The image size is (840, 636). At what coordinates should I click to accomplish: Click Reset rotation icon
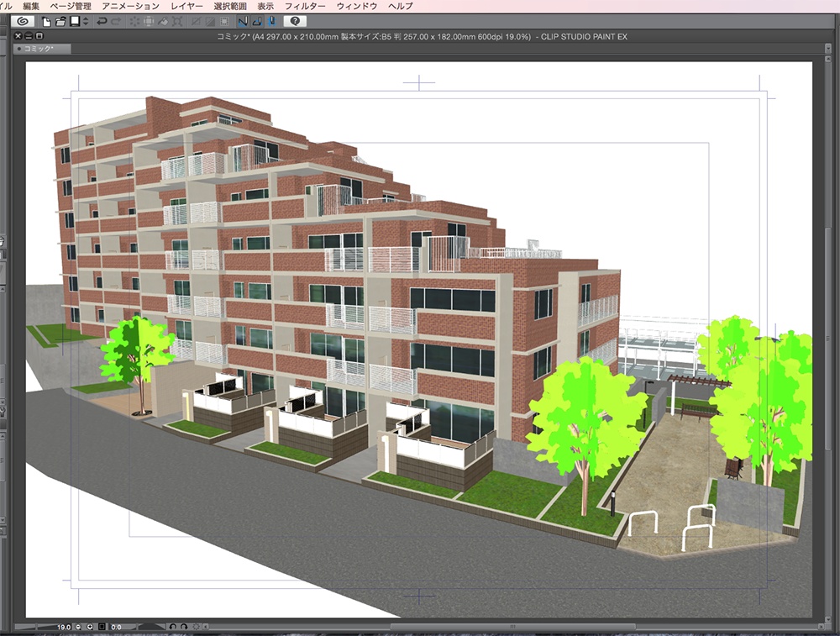[196, 627]
